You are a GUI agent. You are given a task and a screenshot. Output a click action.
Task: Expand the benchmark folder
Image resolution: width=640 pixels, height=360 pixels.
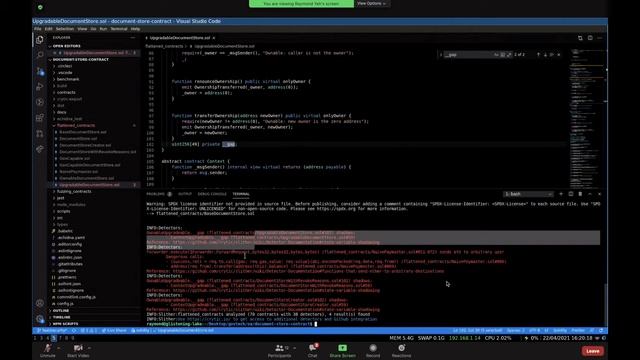pyautogui.click(x=68, y=79)
